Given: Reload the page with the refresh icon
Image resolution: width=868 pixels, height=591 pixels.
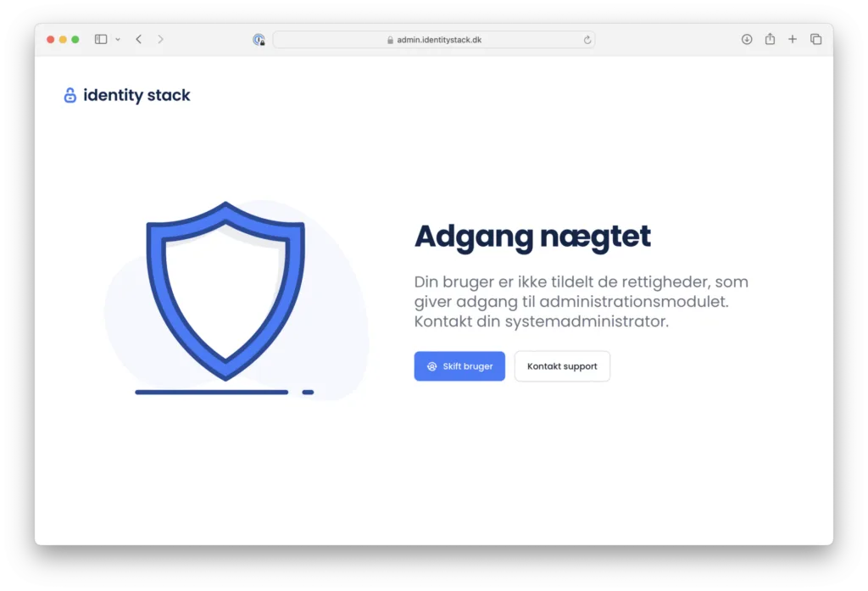Looking at the screenshot, I should tap(587, 40).
